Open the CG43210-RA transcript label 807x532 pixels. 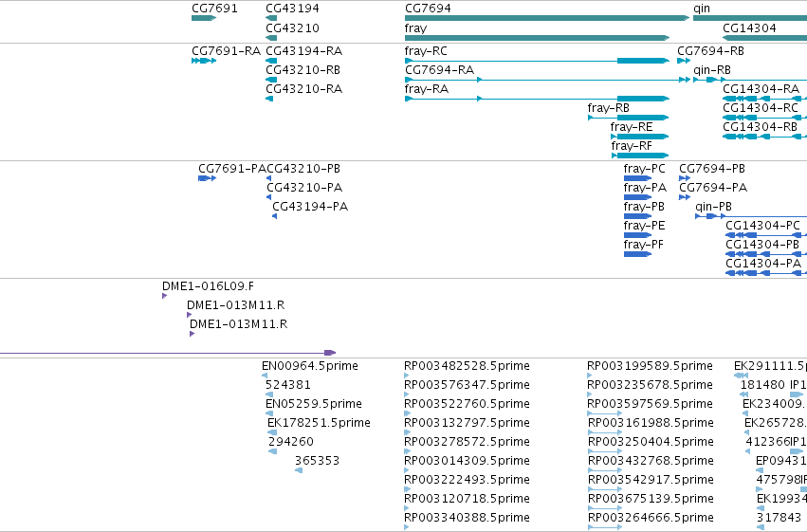pos(304,89)
